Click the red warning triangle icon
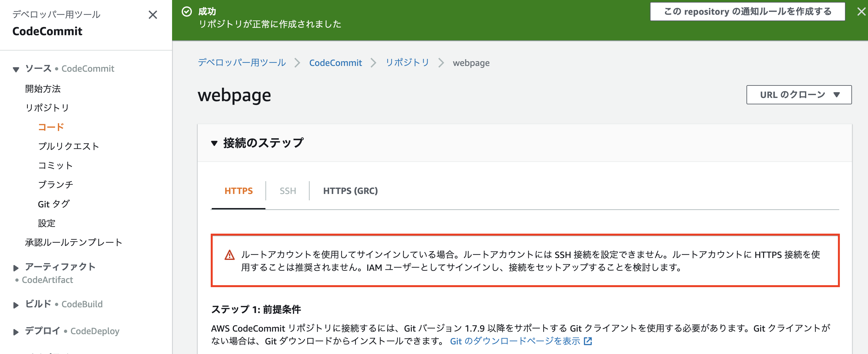 click(229, 255)
